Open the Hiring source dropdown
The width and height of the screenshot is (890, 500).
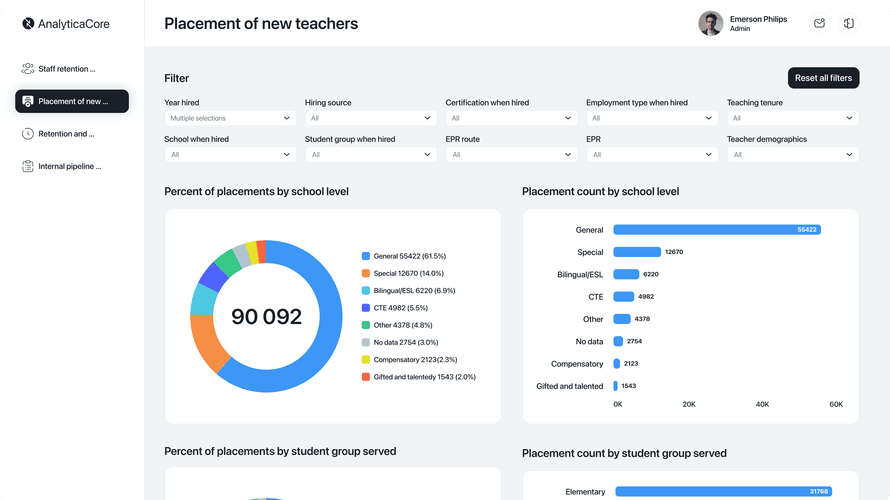371,118
